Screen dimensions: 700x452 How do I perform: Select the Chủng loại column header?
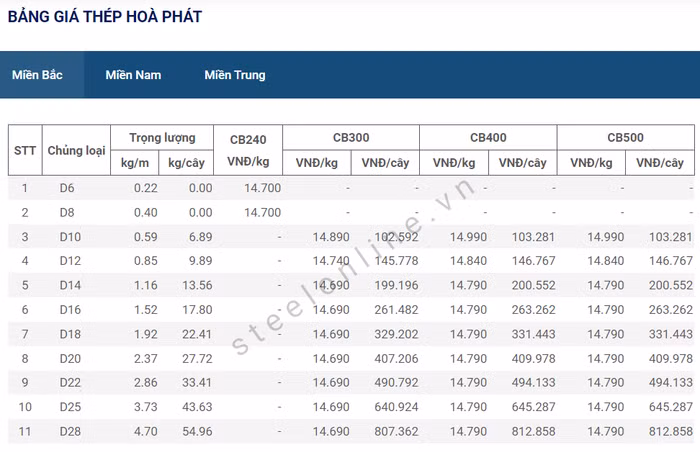pos(76,151)
